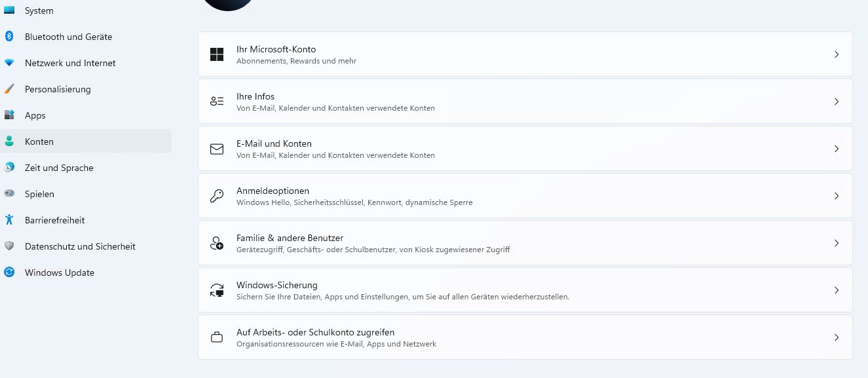Click the Bluetooth und Geräte icon
Viewport: 868px width, 378px height.
click(x=9, y=37)
